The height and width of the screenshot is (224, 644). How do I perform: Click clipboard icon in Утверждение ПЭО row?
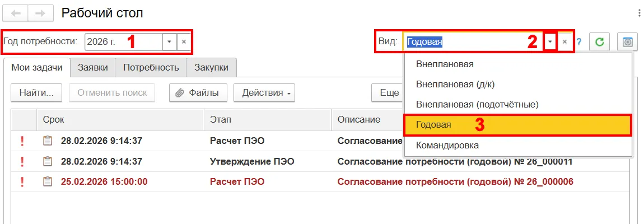pos(48,161)
